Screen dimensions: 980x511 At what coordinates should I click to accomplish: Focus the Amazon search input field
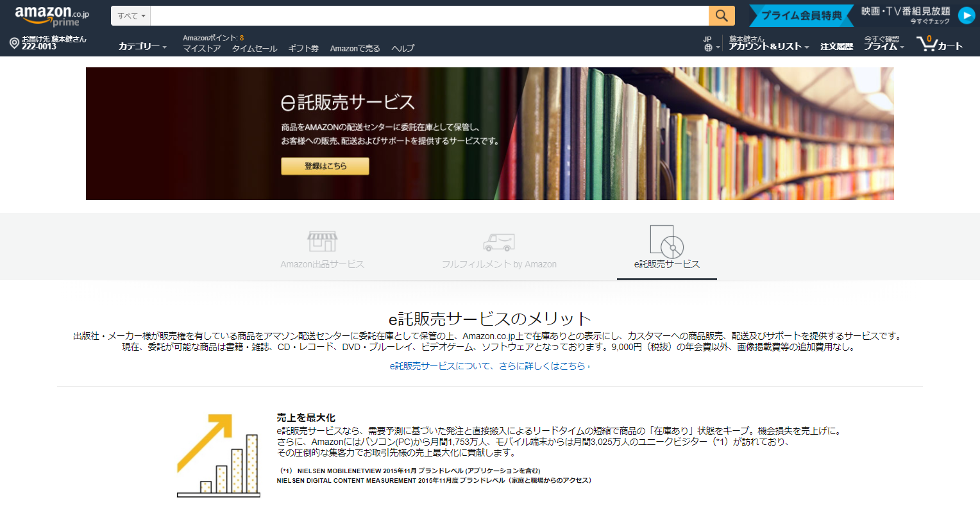pyautogui.click(x=429, y=16)
